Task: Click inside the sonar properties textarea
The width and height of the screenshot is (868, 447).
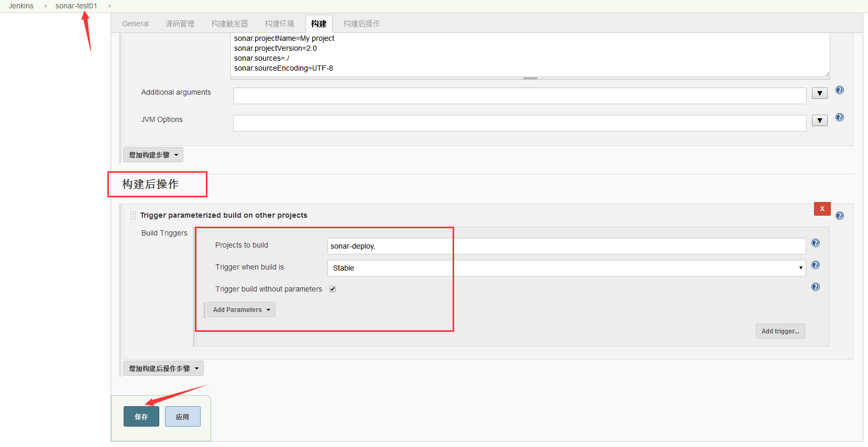Action: pyautogui.click(x=530, y=54)
